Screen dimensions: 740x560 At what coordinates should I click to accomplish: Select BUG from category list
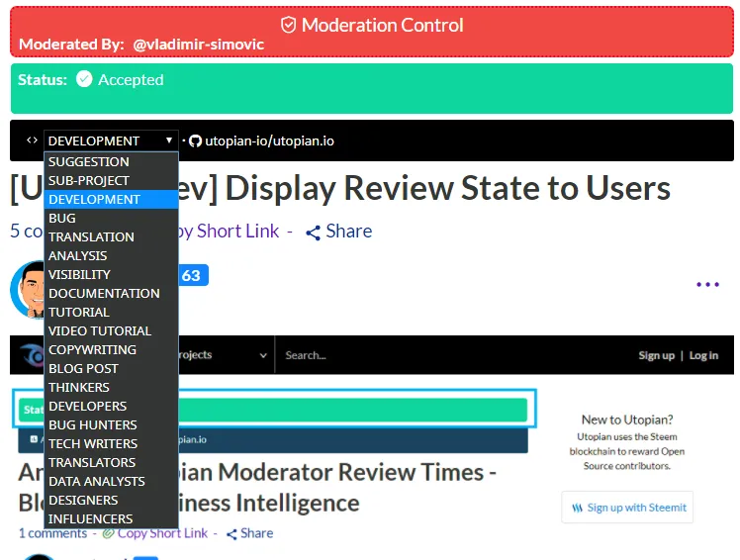[111, 218]
